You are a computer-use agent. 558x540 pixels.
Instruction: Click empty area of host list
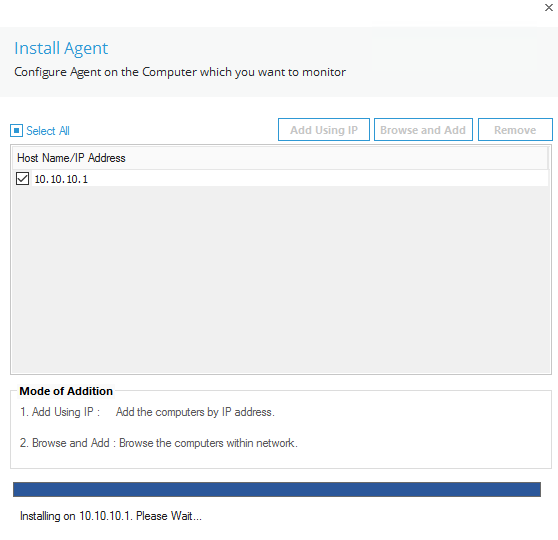280,279
